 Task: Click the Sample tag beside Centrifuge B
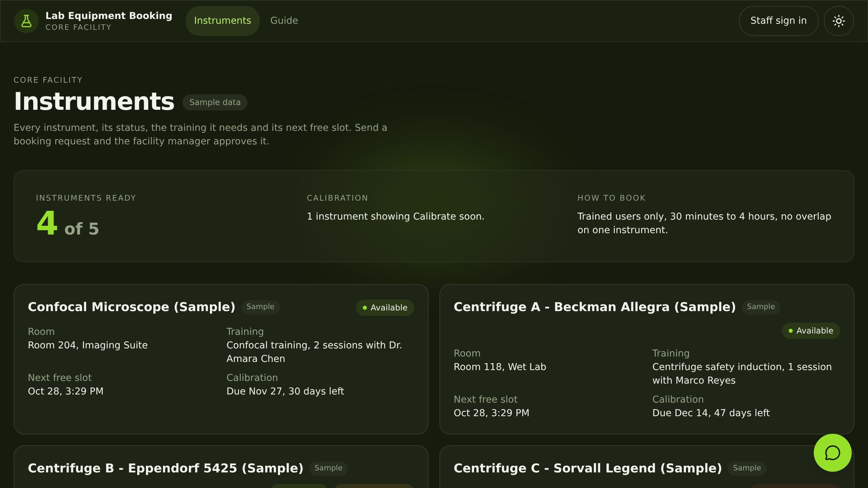(x=328, y=468)
